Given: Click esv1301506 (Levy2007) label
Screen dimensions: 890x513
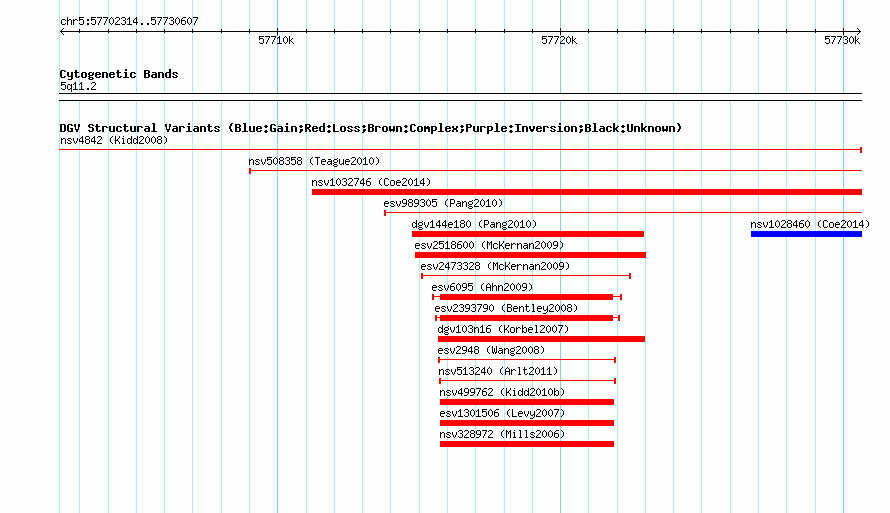Looking at the screenshot, I should click(502, 413).
